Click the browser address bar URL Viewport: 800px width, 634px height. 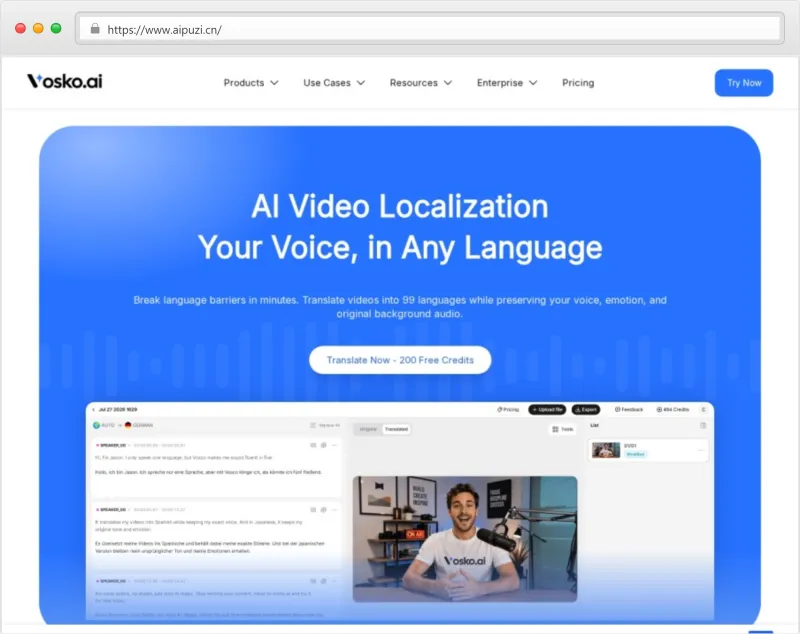[x=164, y=30]
